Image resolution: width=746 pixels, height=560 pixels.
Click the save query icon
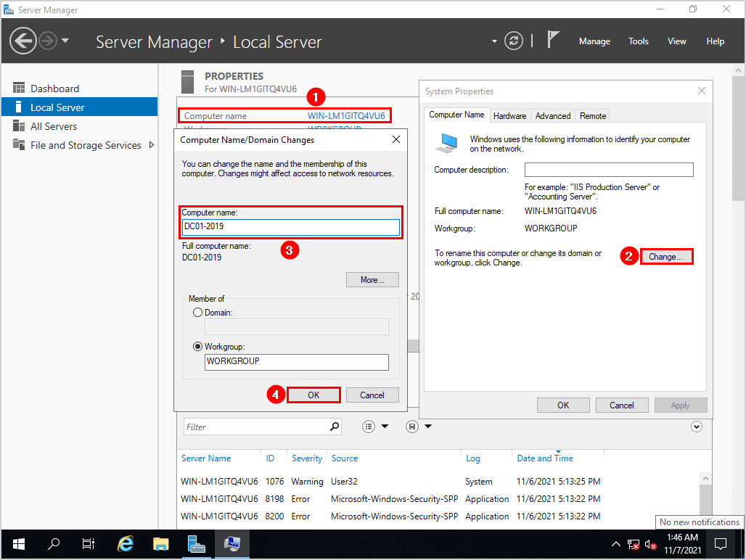point(412,427)
